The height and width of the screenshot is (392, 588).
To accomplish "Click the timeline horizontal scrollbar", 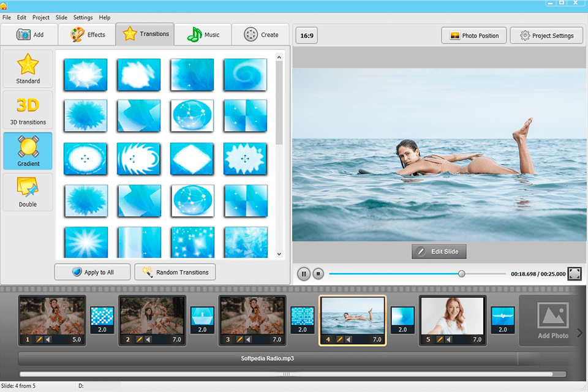I will pyautogui.click(x=286, y=374).
